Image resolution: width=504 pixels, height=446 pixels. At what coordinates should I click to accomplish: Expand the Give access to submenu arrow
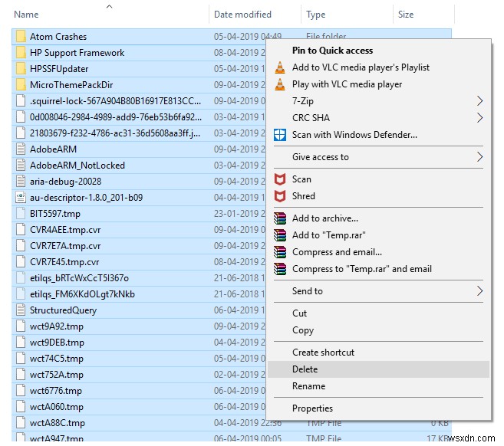(480, 157)
